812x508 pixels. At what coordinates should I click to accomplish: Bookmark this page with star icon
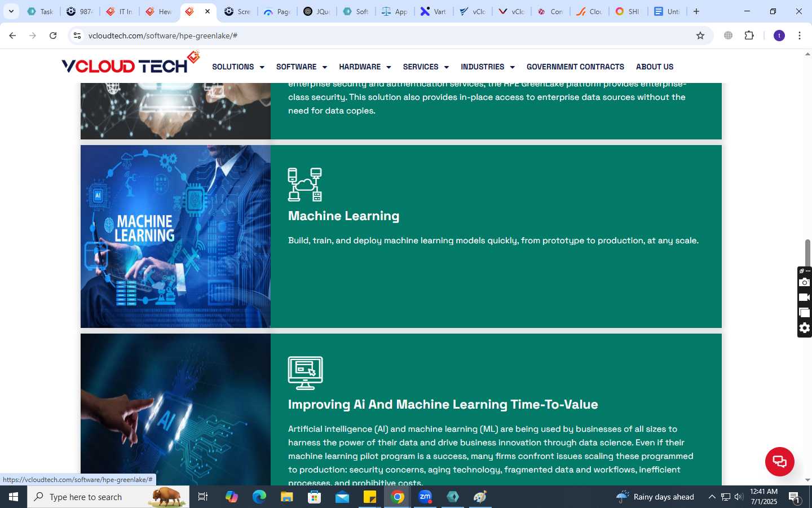(x=700, y=36)
